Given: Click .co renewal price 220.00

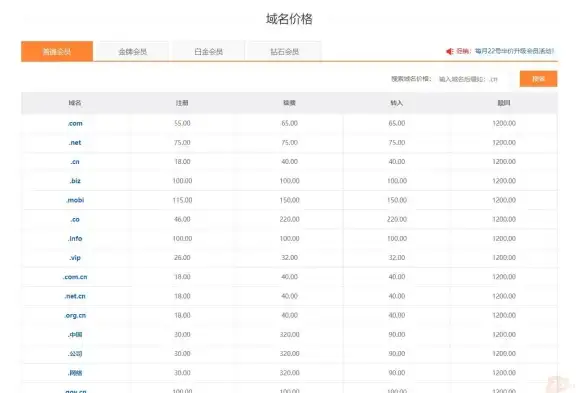Looking at the screenshot, I should [x=290, y=219].
